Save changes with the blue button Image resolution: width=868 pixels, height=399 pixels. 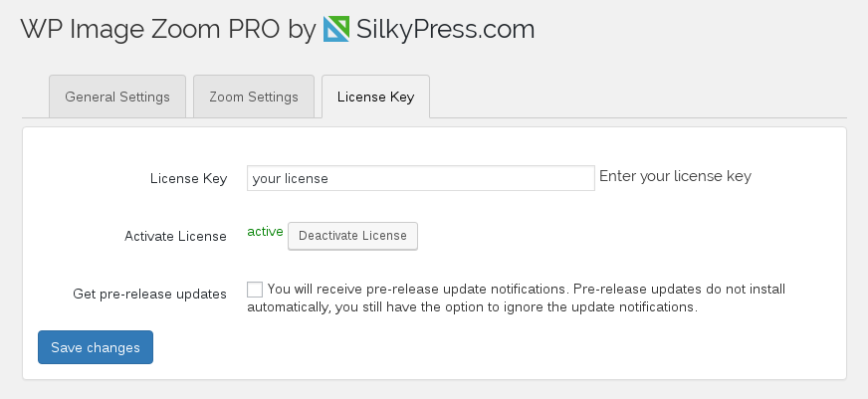96,347
